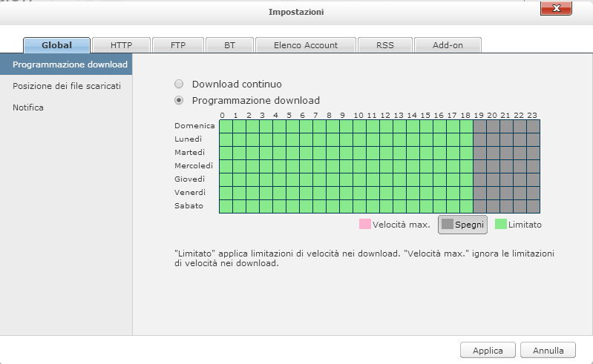Open the Notifica settings section
593x364 pixels.
click(x=28, y=107)
